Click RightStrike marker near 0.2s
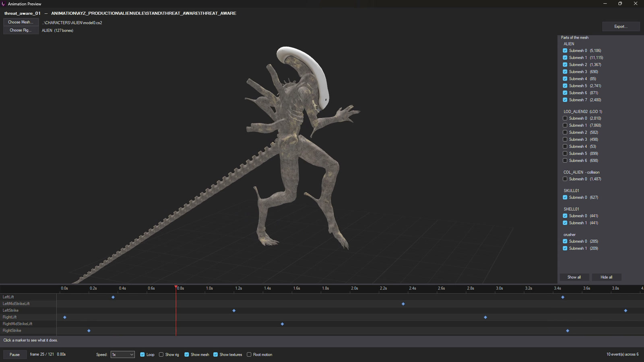644x362 pixels. pyautogui.click(x=89, y=331)
